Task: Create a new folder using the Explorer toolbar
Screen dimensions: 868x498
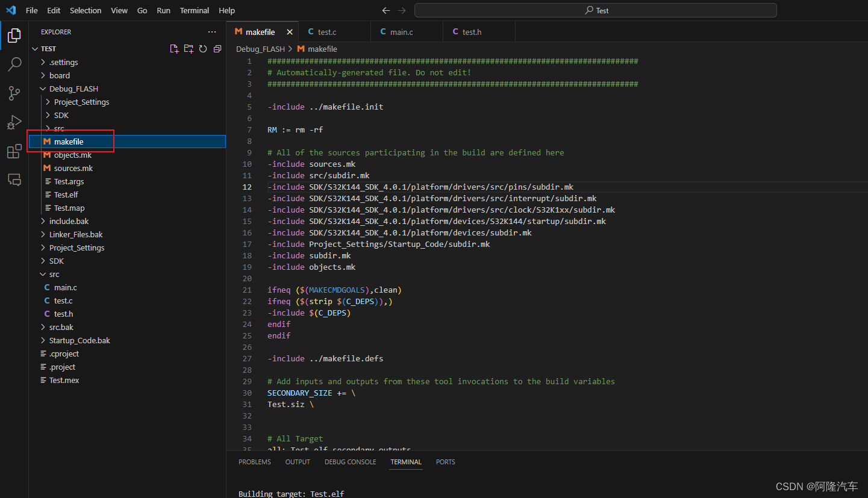Action: [188, 48]
